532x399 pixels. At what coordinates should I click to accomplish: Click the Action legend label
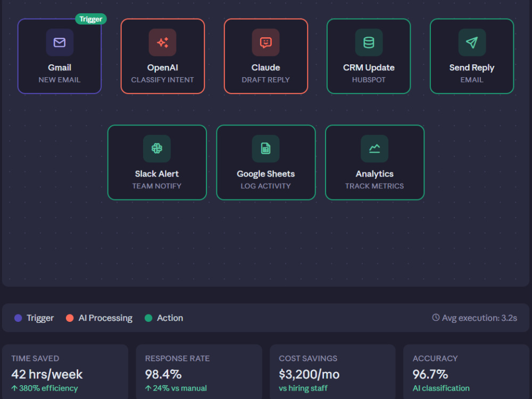tap(170, 318)
